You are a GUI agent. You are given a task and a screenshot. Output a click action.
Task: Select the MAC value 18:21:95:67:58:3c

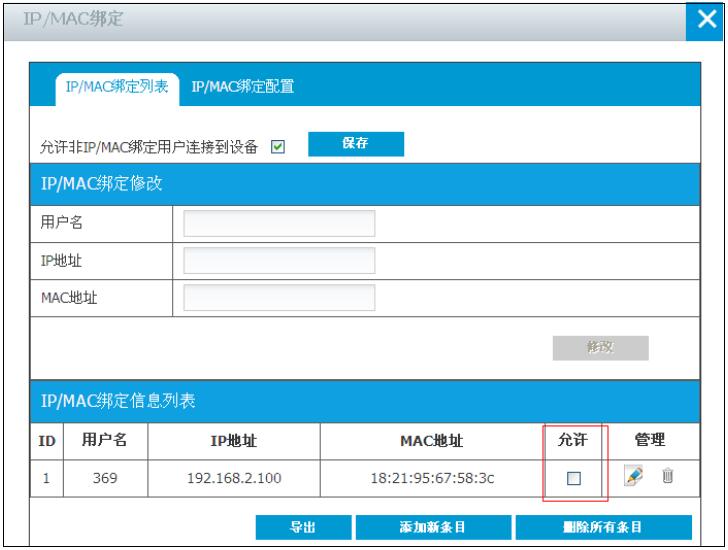428,479
